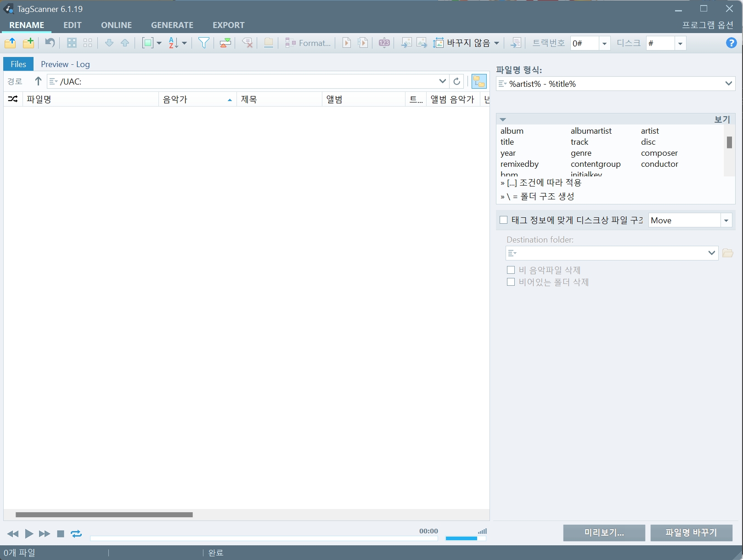Click the import cover image icon

[406, 43]
